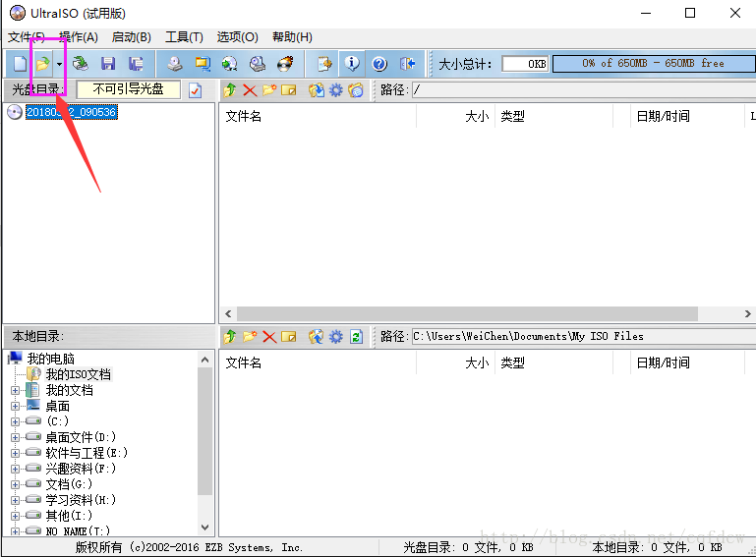Expand the 其他(I:) drive node

[15, 516]
